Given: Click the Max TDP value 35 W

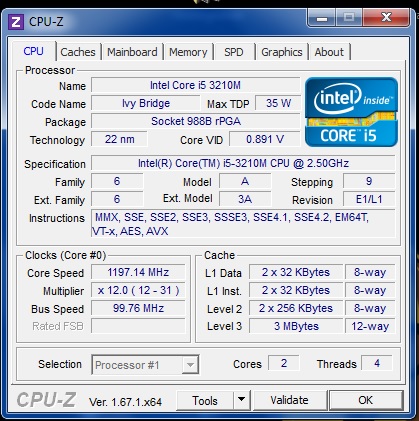Looking at the screenshot, I should pyautogui.click(x=278, y=103).
